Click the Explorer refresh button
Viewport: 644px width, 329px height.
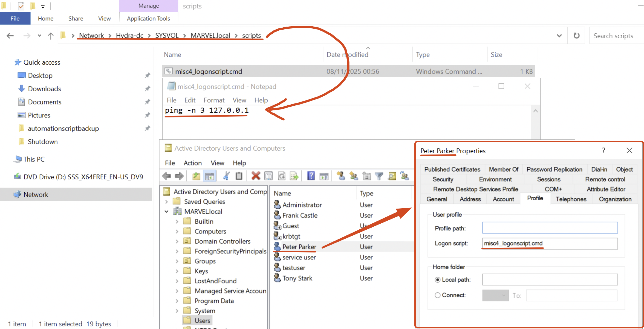coord(576,36)
